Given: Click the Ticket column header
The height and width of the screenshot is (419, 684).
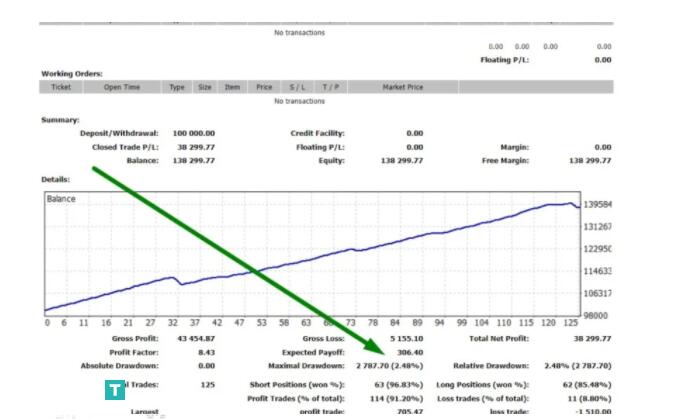Looking at the screenshot, I should [x=61, y=87].
